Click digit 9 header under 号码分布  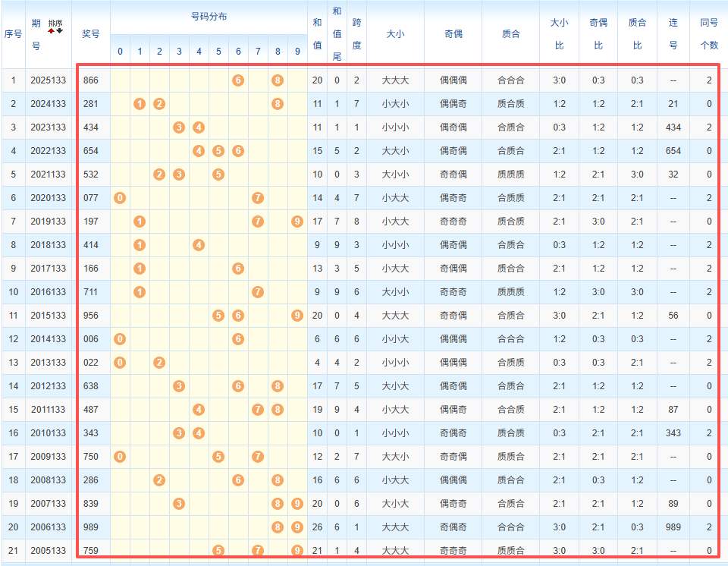click(297, 51)
